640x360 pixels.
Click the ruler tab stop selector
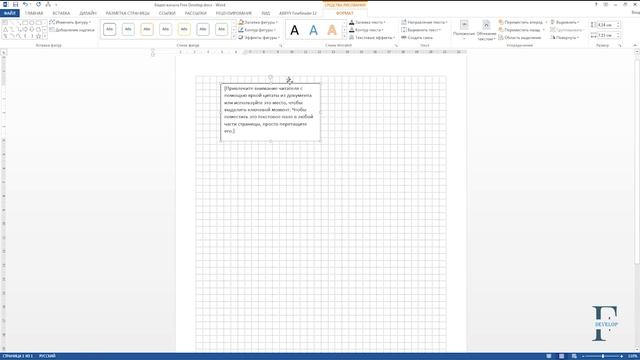[x=4, y=53]
